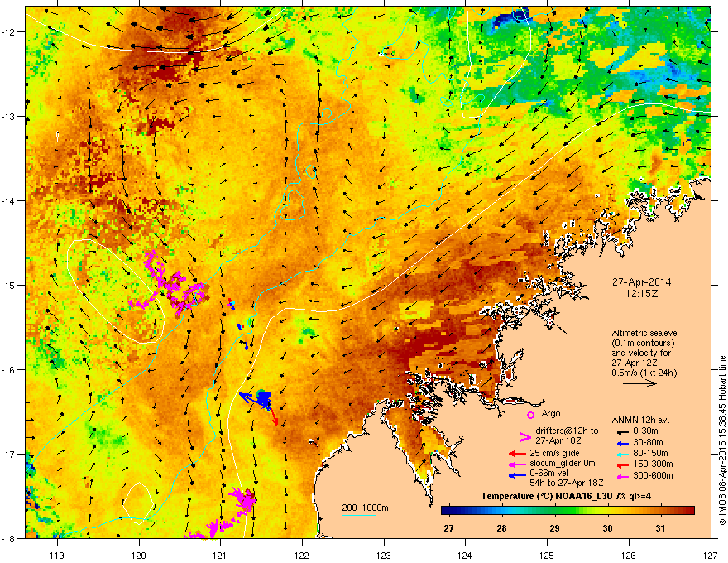Select the '12:15Z' time text

point(642,294)
